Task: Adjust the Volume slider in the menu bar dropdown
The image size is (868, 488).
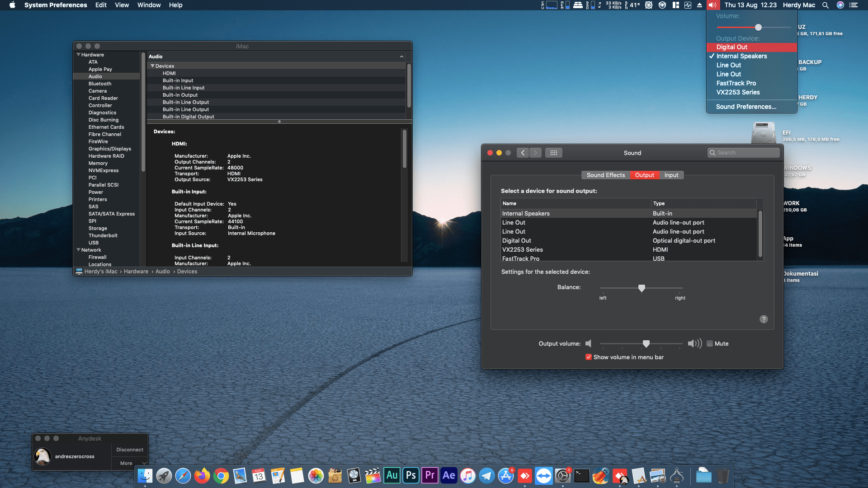Action: click(x=758, y=27)
